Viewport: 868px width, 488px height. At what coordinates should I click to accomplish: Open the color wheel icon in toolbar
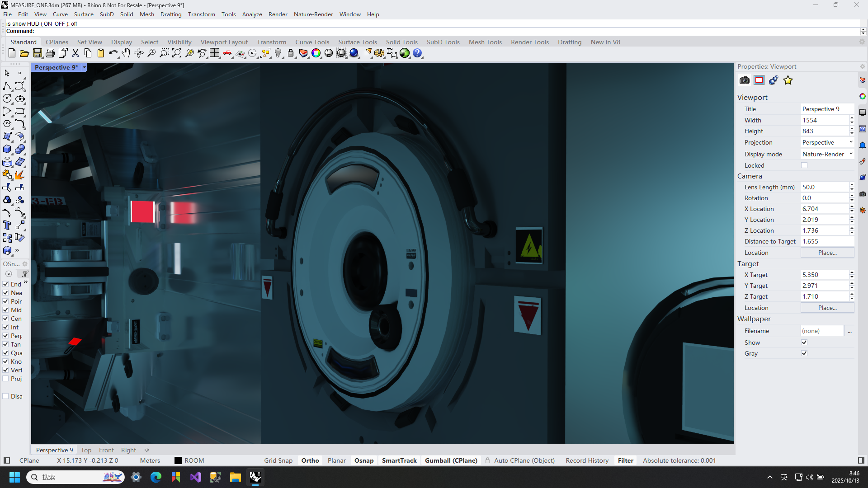pyautogui.click(x=316, y=53)
